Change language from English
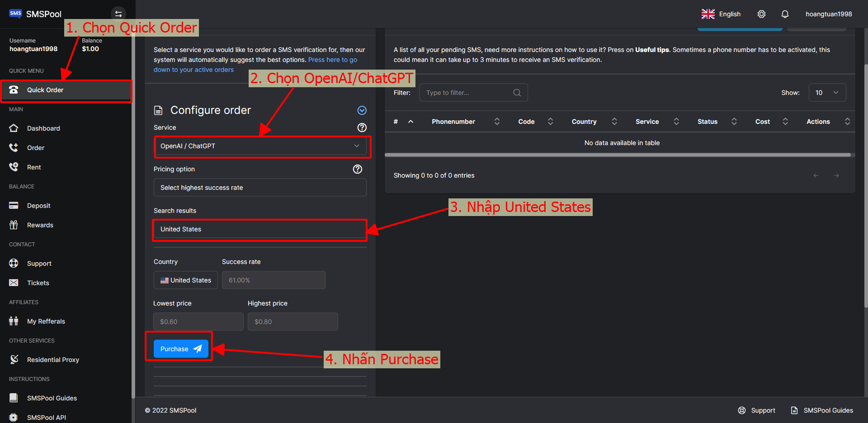The height and width of the screenshot is (423, 868). pyautogui.click(x=721, y=14)
